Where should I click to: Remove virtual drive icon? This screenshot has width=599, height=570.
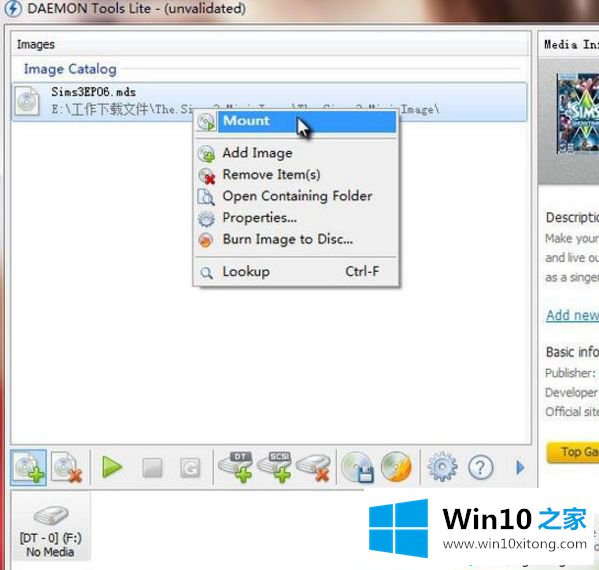313,467
